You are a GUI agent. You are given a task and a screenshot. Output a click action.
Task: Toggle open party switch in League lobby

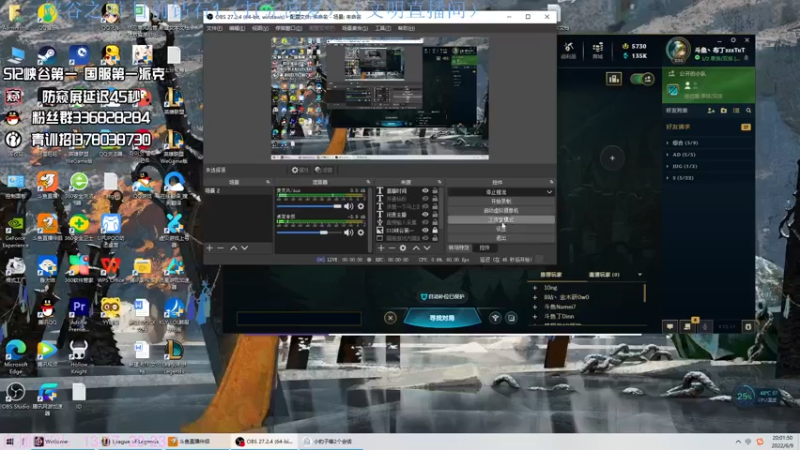tap(642, 79)
